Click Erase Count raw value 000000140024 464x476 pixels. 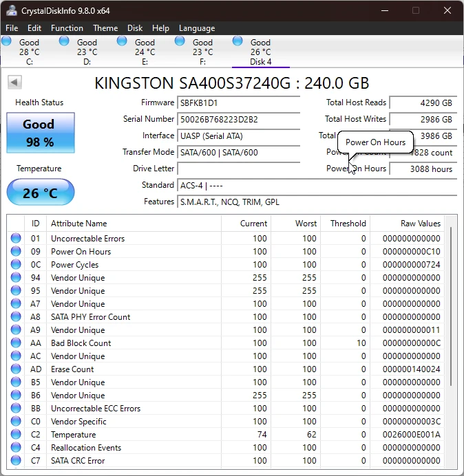point(411,369)
